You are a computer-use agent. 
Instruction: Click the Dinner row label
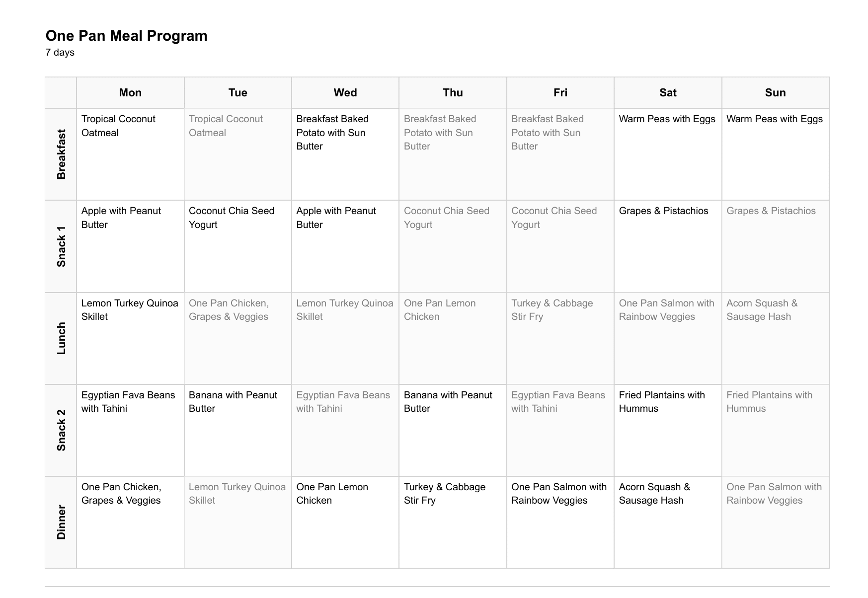point(61,522)
